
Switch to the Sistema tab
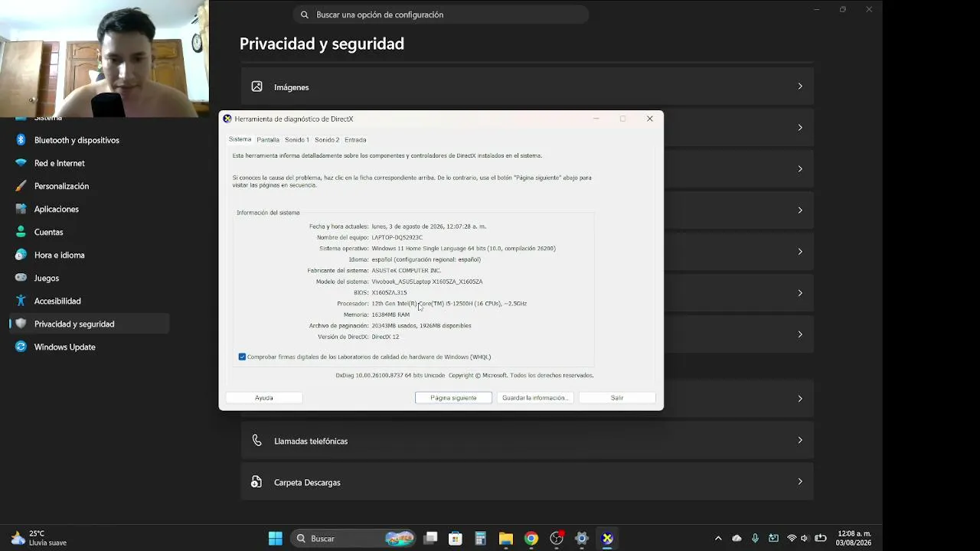[240, 139]
